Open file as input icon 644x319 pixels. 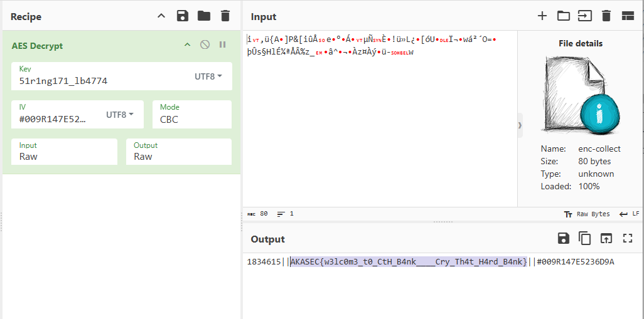coord(585,16)
